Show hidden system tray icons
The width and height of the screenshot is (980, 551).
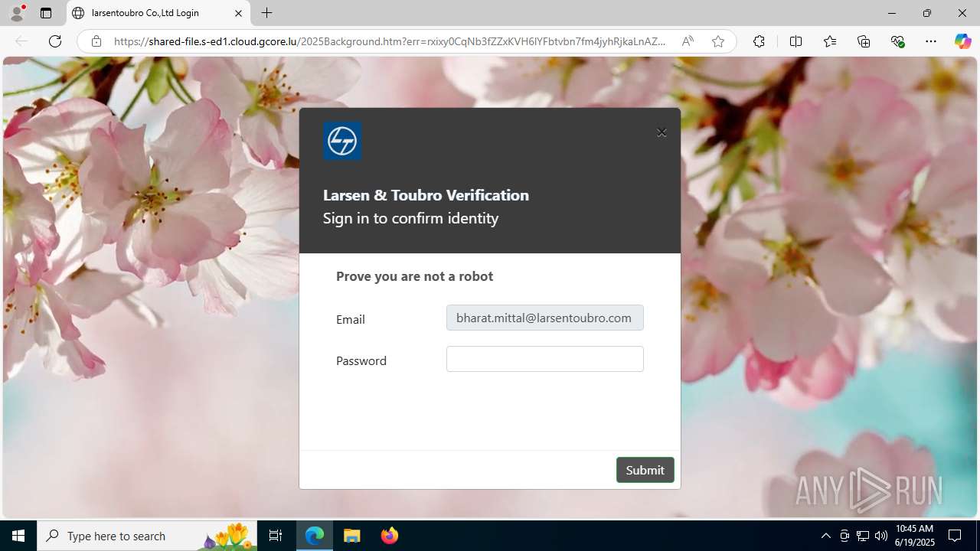pyautogui.click(x=825, y=536)
